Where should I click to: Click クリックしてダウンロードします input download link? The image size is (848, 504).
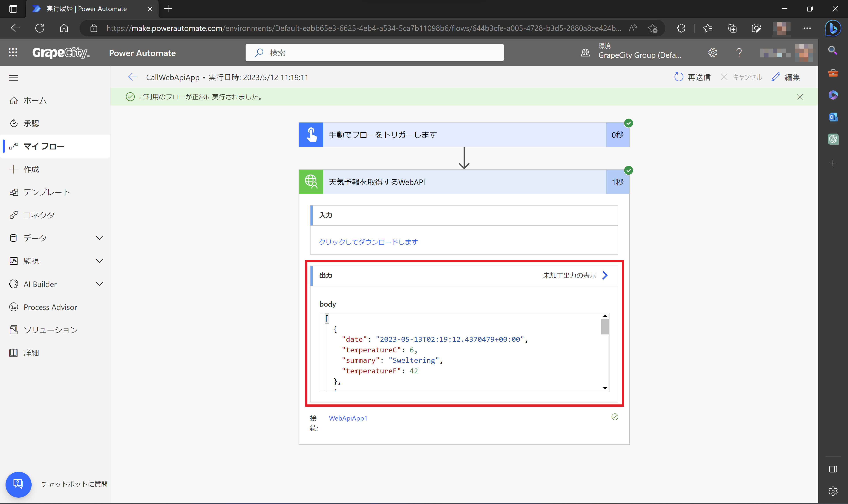pyautogui.click(x=368, y=242)
